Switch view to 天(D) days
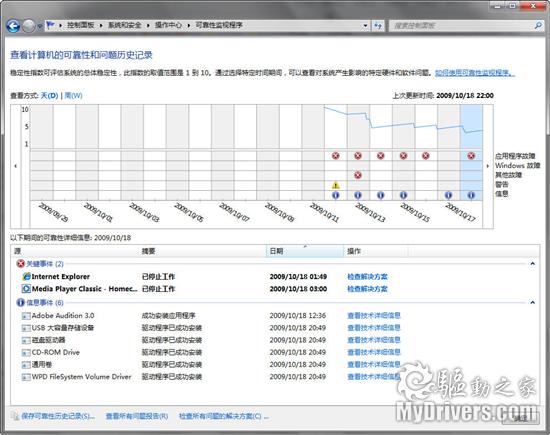The height and width of the screenshot is (435, 550). 49,95
